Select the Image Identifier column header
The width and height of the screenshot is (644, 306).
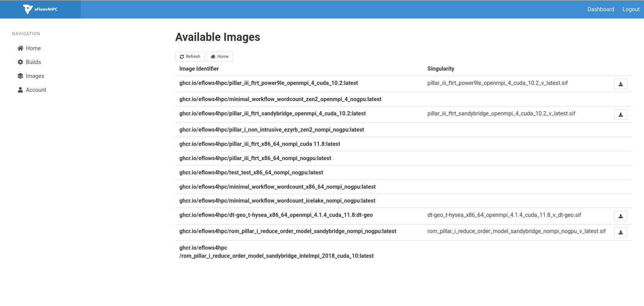coord(199,69)
